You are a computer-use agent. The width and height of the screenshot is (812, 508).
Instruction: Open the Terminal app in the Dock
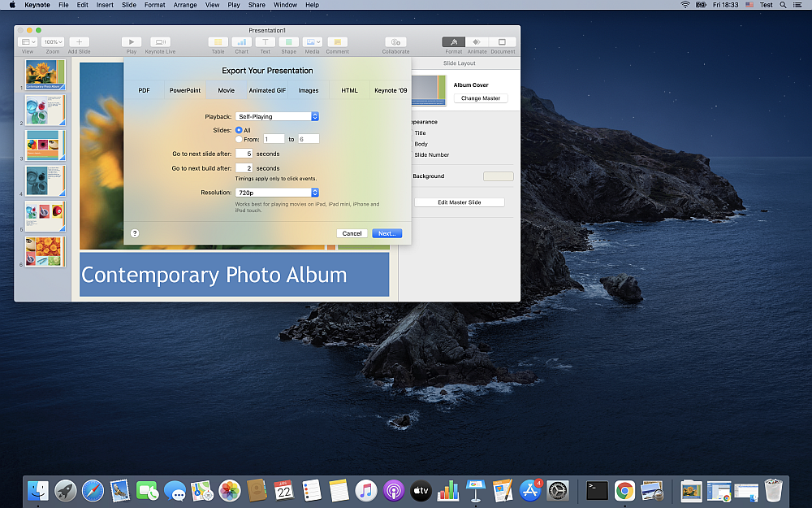coord(597,490)
